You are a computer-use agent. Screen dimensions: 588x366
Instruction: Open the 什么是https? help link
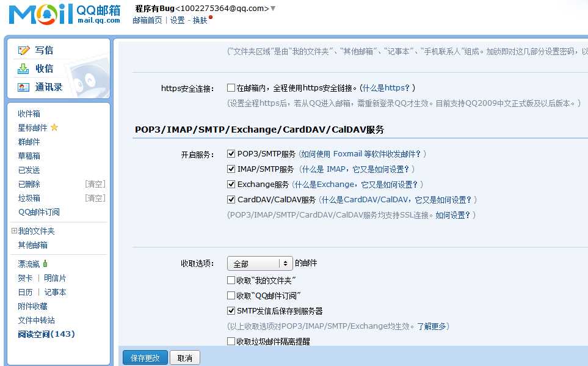387,88
